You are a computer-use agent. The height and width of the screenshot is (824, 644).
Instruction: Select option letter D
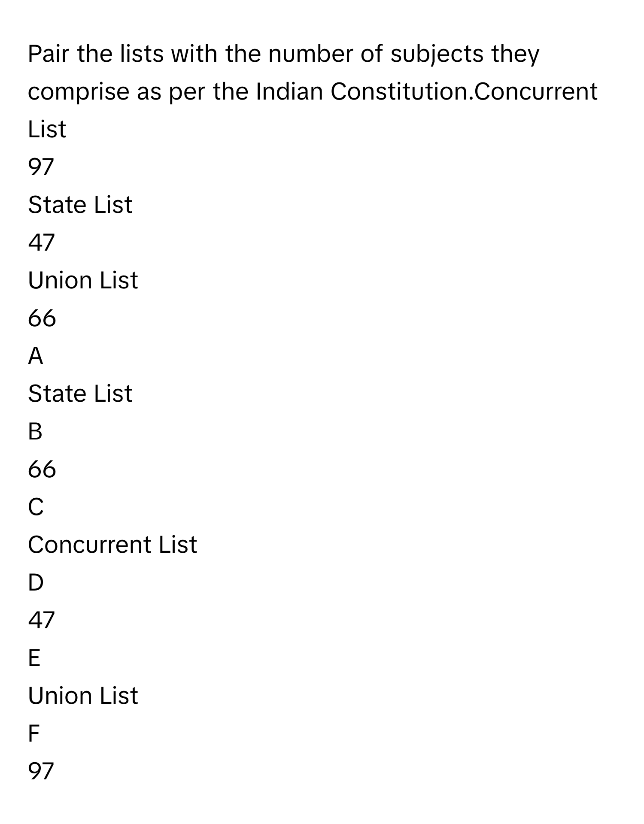36,582
